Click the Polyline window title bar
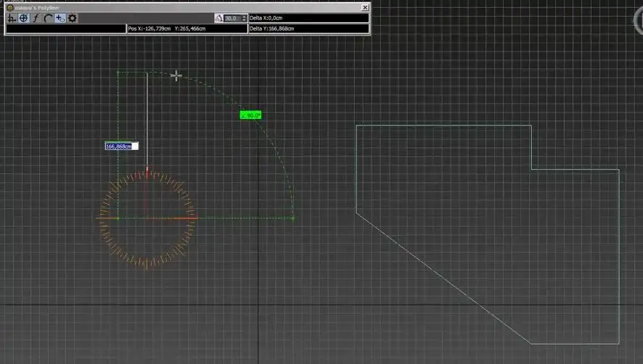The image size is (643, 364). point(187,7)
